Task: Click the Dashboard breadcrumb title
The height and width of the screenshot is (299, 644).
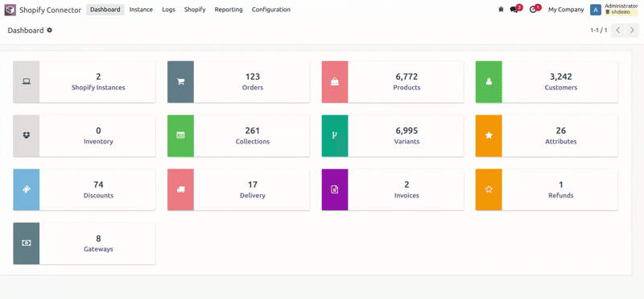Action: pyautogui.click(x=26, y=31)
